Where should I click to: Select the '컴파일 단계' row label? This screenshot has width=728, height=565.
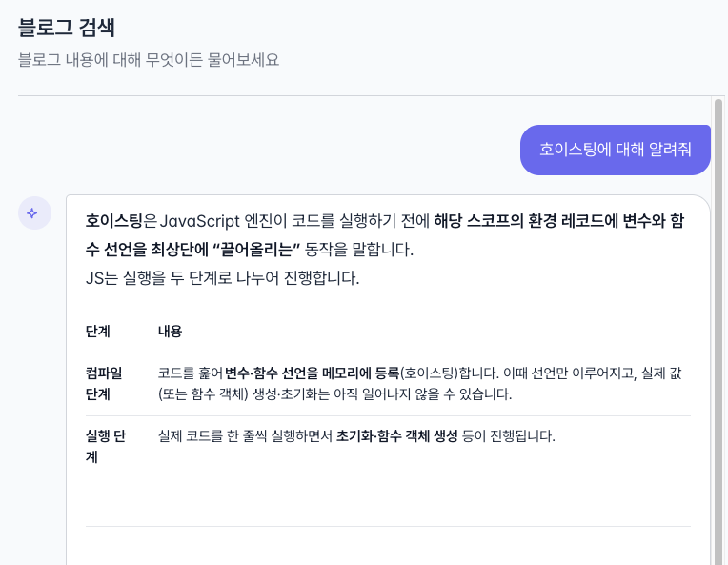pos(104,382)
